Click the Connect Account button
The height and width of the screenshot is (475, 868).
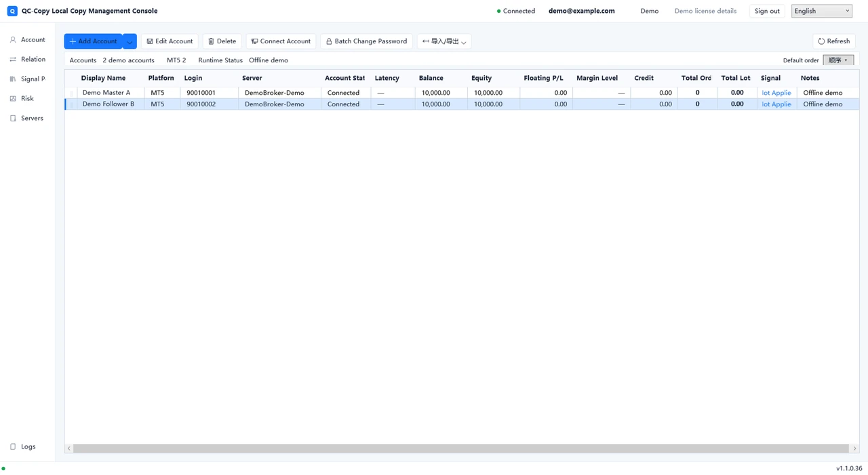(x=281, y=41)
